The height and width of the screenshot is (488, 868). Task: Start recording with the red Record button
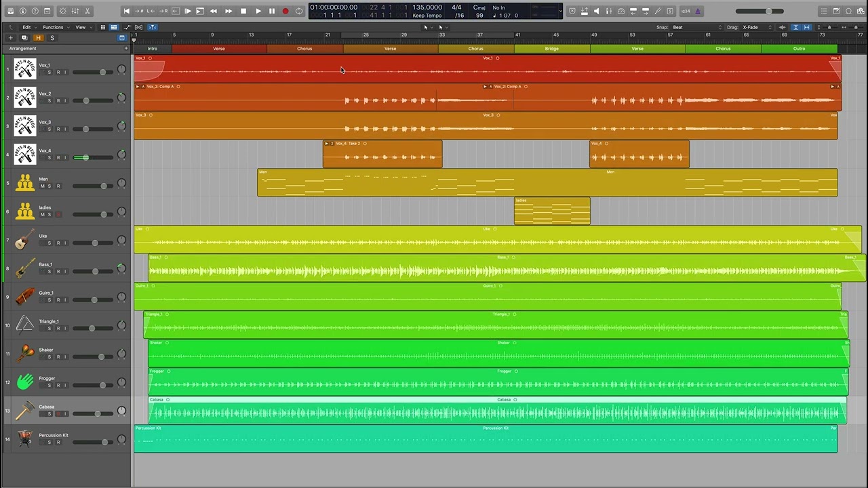pyautogui.click(x=285, y=11)
